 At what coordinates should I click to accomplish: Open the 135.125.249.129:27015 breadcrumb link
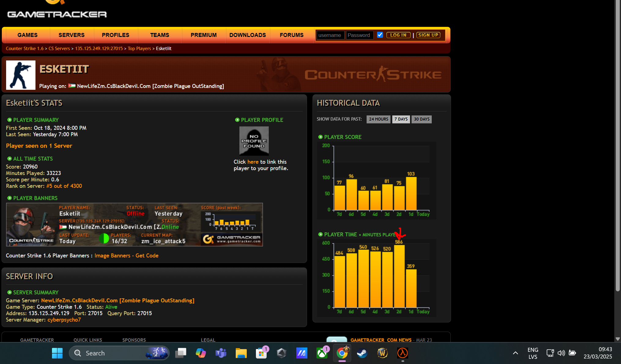pyautogui.click(x=99, y=49)
